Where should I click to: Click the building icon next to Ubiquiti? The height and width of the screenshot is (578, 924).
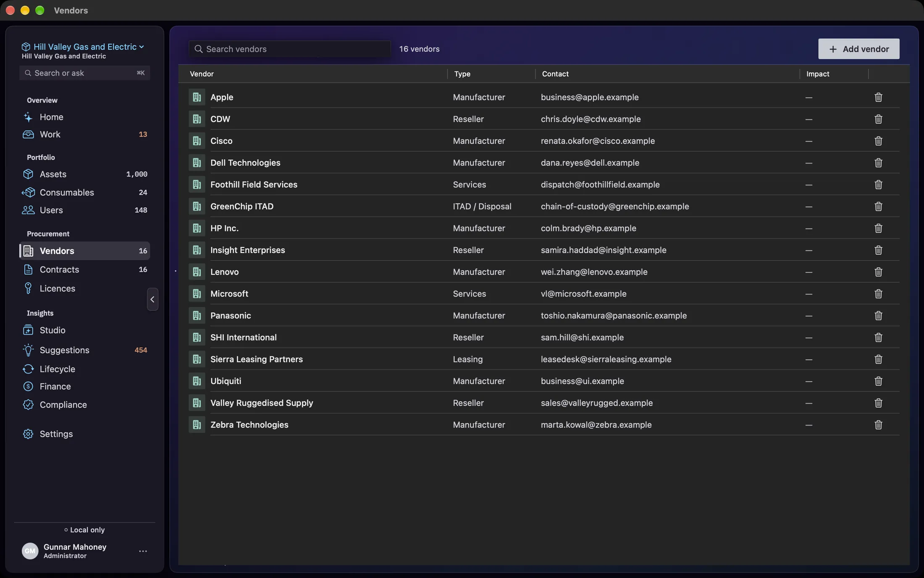click(197, 381)
